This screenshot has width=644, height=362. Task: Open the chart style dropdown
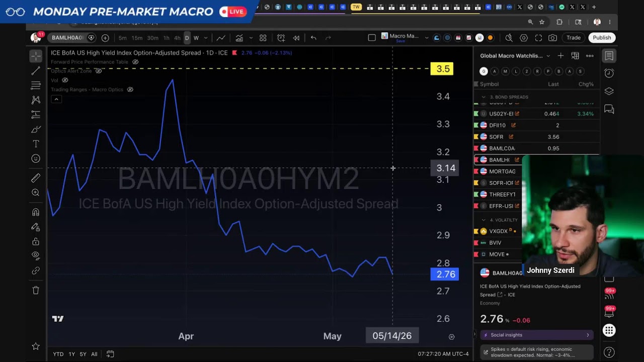coord(221,38)
